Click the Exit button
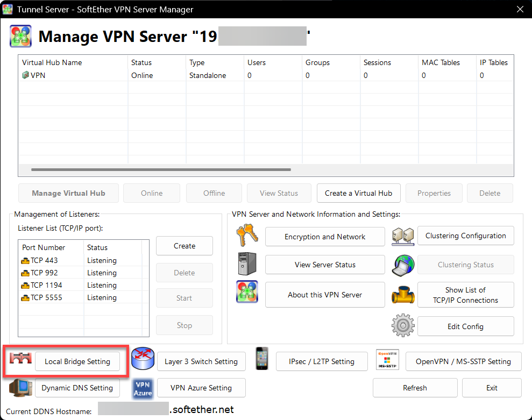Image resolution: width=532 pixels, height=420 pixels. pos(492,388)
